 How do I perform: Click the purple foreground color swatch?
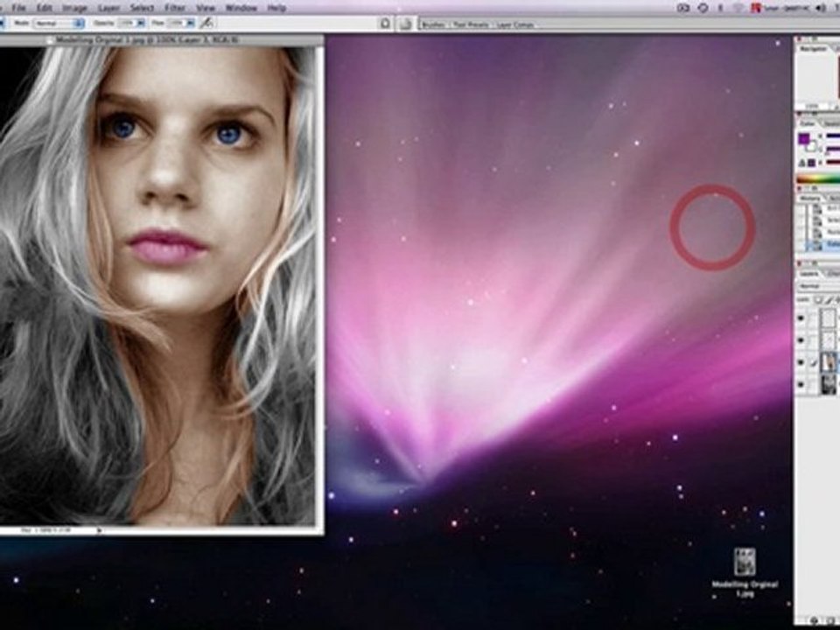(x=804, y=139)
